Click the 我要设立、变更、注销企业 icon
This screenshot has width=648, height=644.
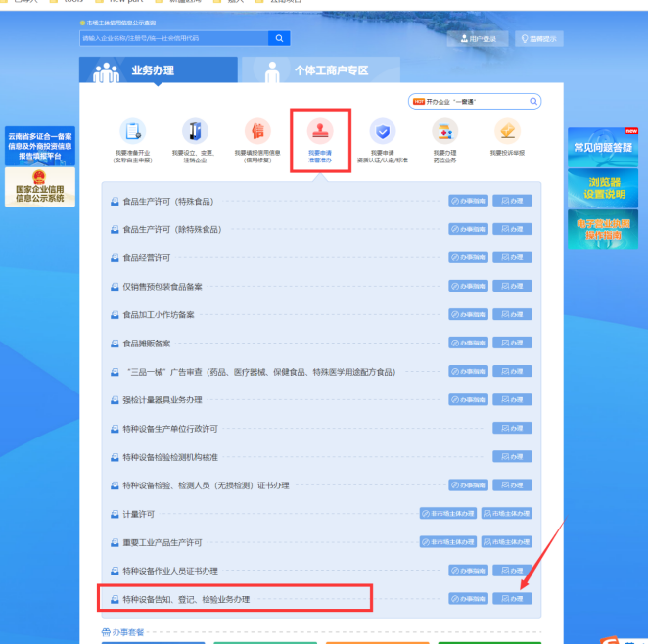coord(195,130)
